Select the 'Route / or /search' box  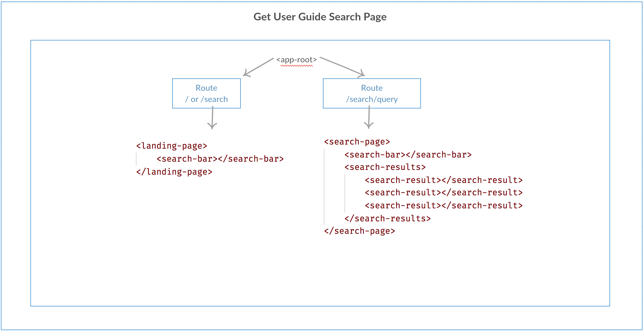click(206, 93)
